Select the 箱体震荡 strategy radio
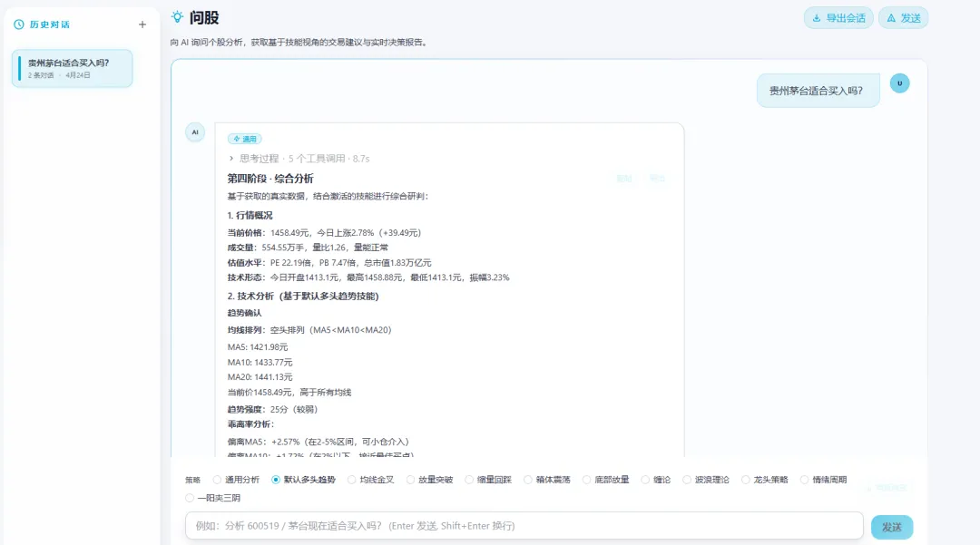 click(528, 480)
